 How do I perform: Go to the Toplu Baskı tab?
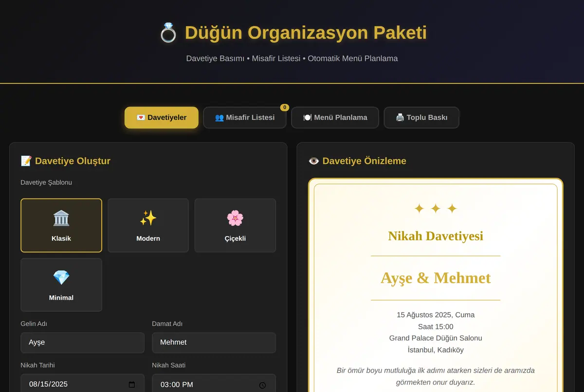click(421, 118)
